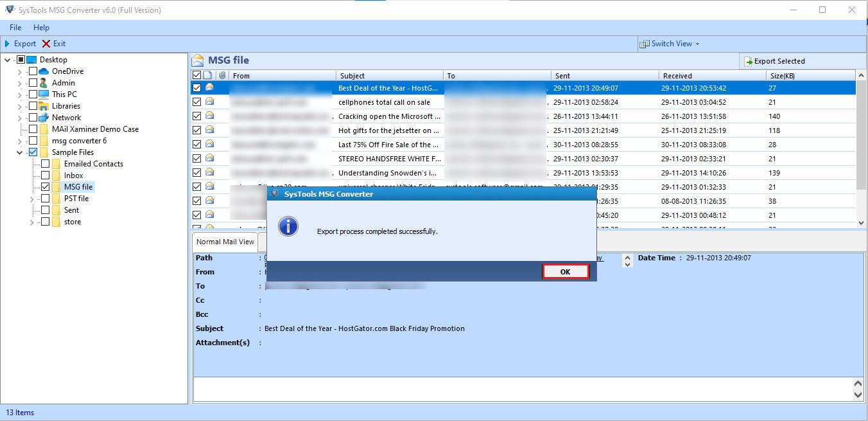
Task: Click envelope icon of STEREO HANDSFREE row
Action: pos(209,159)
